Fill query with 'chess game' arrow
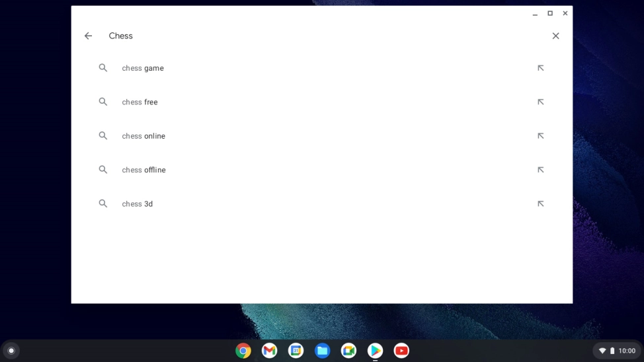This screenshot has height=362, width=644. tap(540, 68)
